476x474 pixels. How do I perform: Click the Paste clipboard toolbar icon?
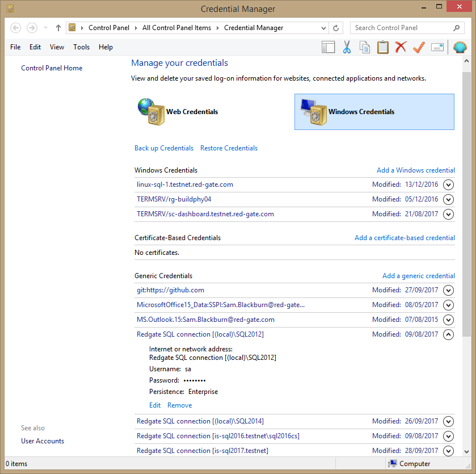pos(383,47)
